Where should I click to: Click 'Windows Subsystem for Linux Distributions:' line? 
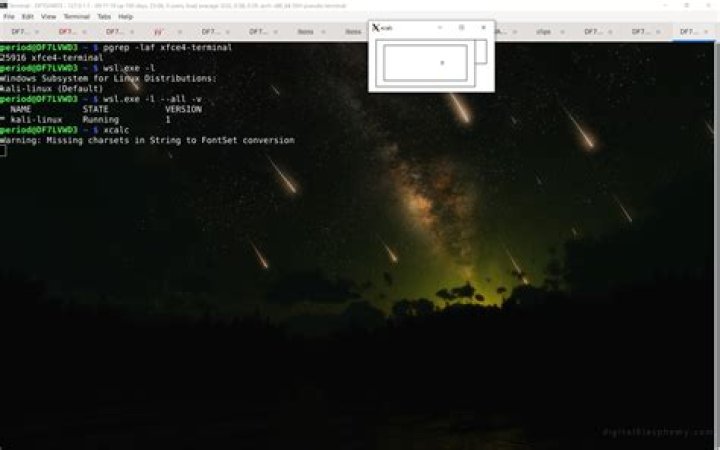click(x=108, y=79)
